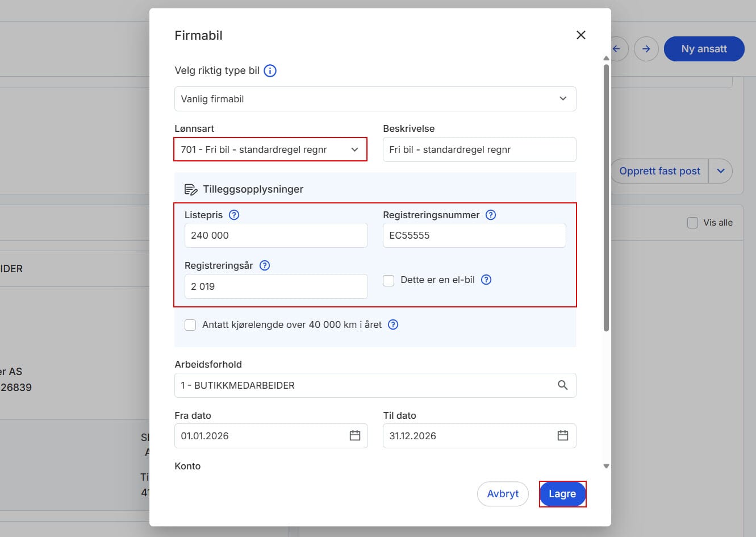Close the Firmabil dialog with the X

[580, 35]
